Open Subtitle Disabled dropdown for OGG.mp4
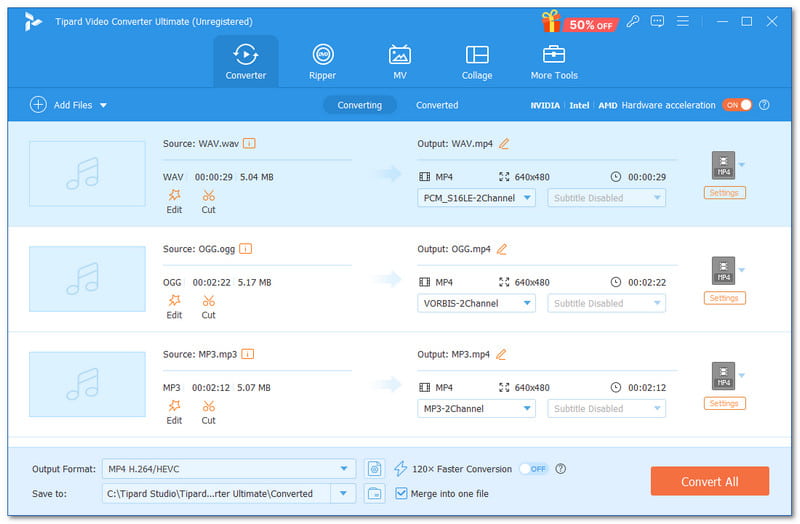 (x=607, y=303)
